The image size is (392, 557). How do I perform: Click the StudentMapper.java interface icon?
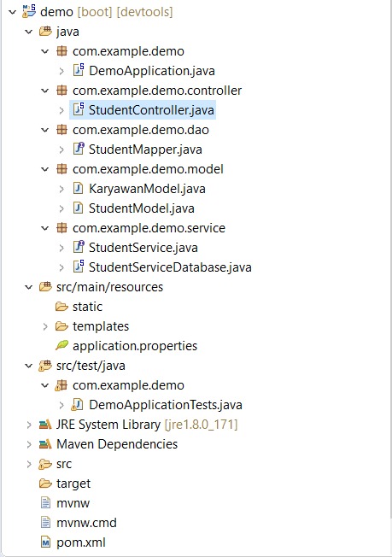(79, 149)
